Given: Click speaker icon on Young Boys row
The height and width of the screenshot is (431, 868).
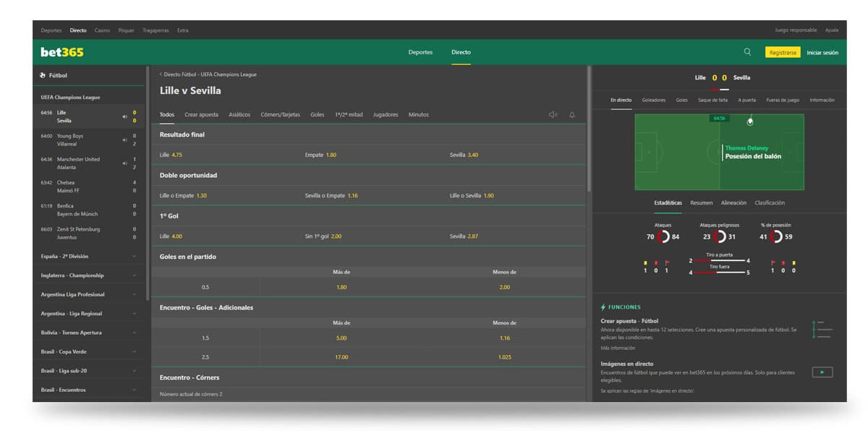Looking at the screenshot, I should [x=124, y=140].
